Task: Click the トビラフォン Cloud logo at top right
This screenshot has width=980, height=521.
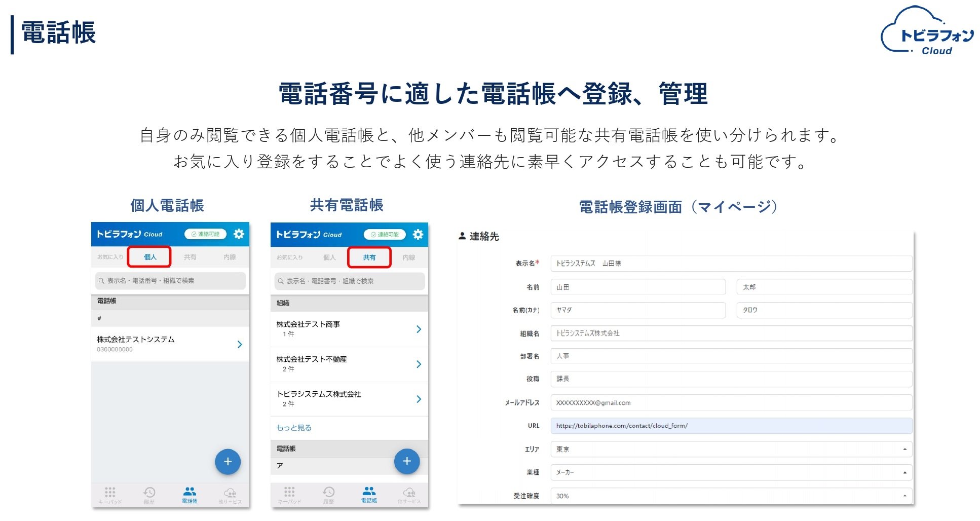Action: [927, 30]
